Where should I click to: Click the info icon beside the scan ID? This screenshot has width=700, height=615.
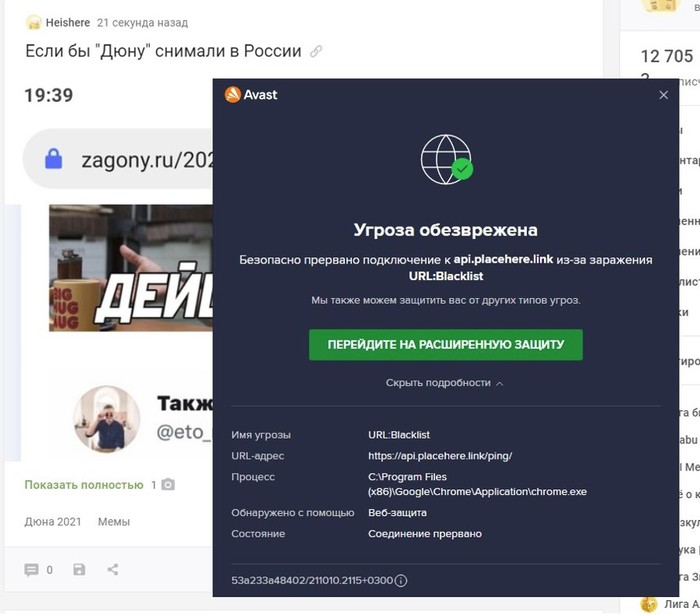click(x=401, y=580)
